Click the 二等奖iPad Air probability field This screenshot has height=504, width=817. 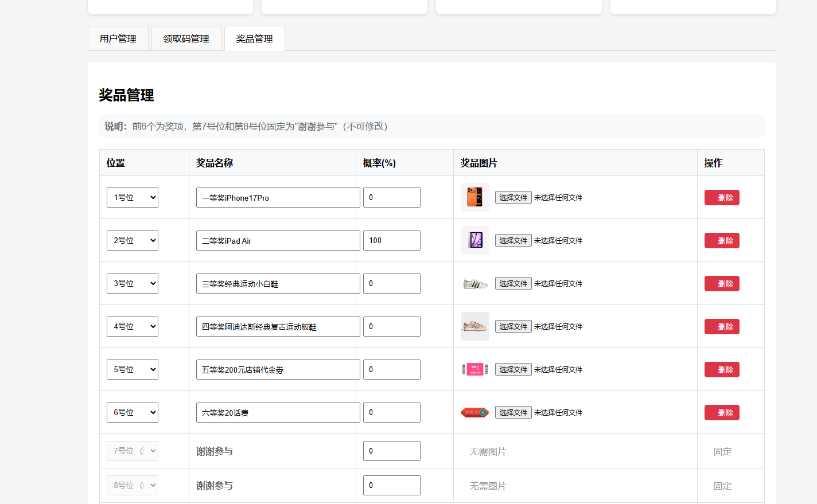391,240
